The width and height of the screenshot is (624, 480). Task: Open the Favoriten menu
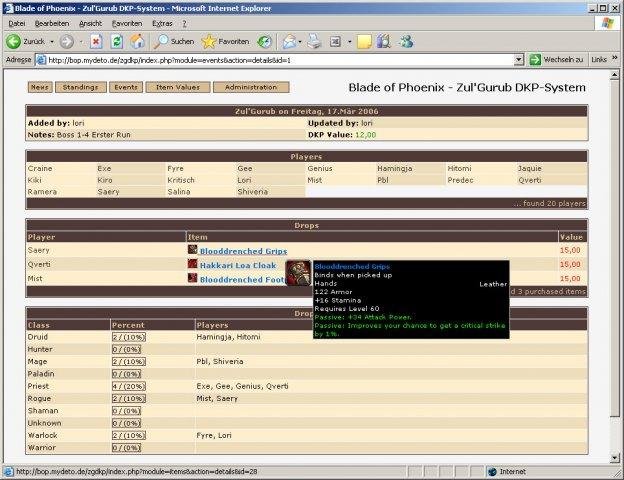[x=126, y=23]
